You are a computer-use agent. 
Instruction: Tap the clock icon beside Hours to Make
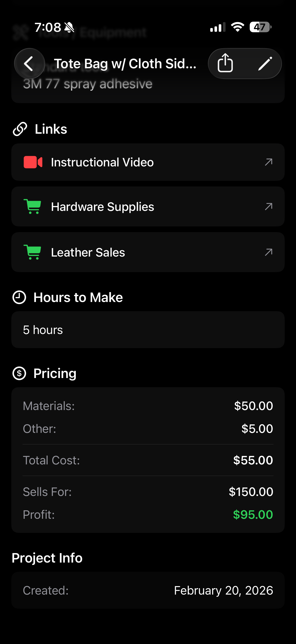click(19, 297)
